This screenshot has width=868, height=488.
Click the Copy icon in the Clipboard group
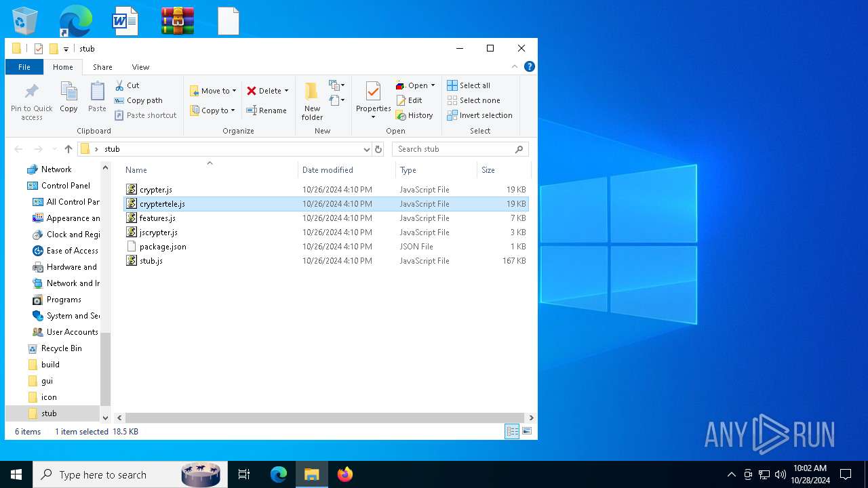(68, 98)
